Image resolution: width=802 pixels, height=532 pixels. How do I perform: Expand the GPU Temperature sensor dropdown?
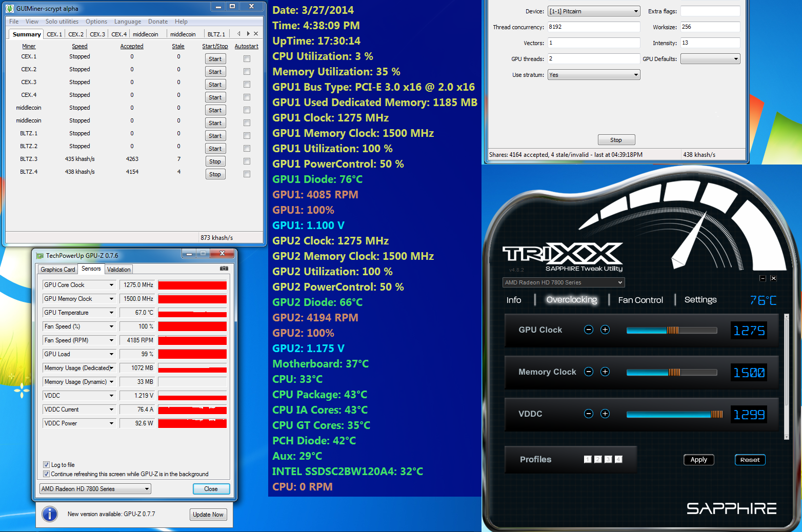coord(111,313)
